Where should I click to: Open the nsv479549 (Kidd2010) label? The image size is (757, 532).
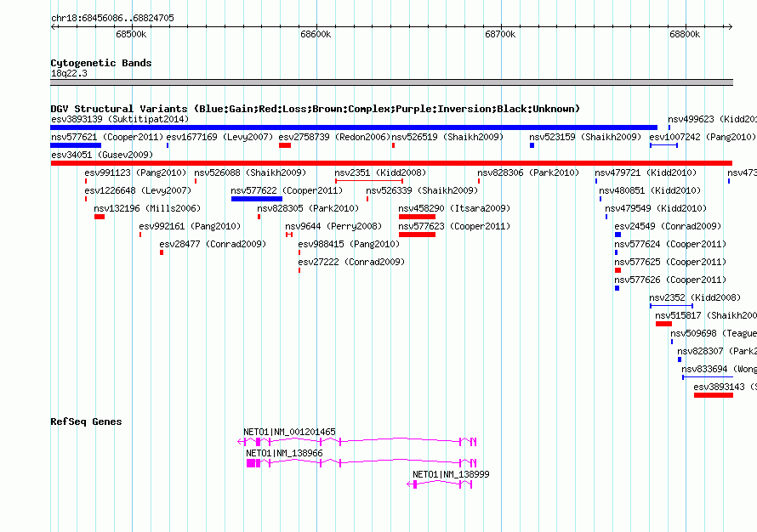(x=656, y=208)
